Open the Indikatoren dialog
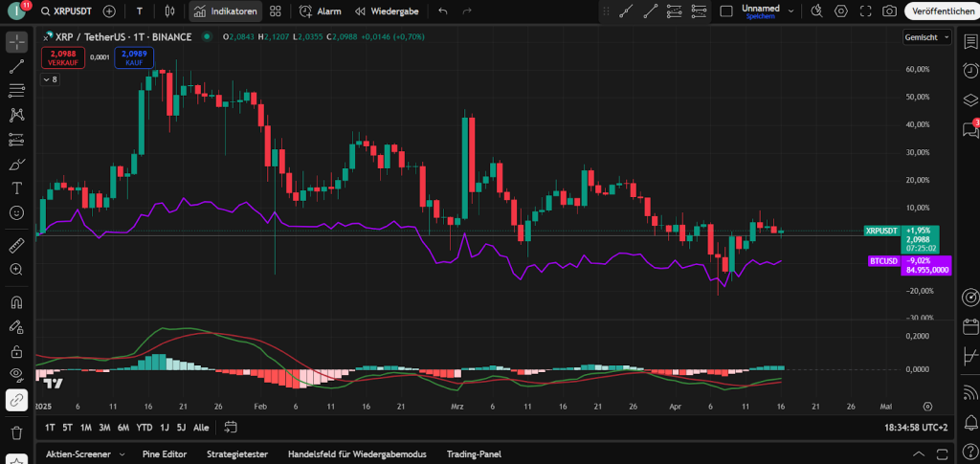 pos(226,11)
